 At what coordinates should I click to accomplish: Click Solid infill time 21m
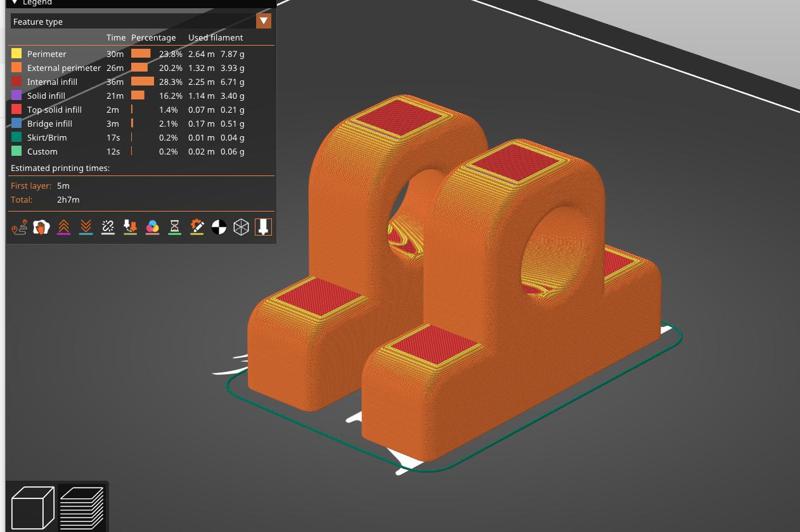click(115, 95)
